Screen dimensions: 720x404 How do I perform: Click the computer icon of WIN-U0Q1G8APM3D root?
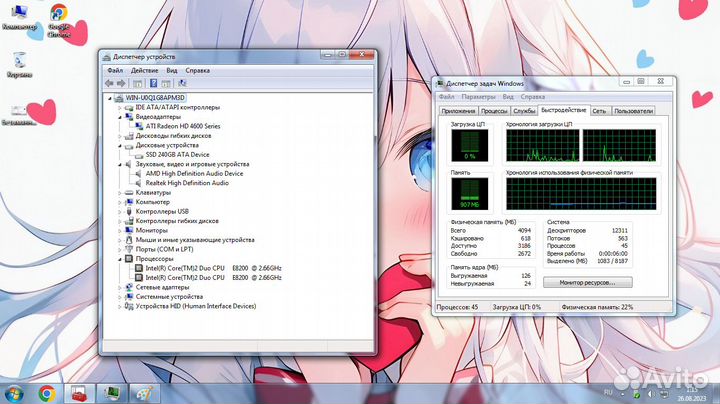pyautogui.click(x=119, y=98)
